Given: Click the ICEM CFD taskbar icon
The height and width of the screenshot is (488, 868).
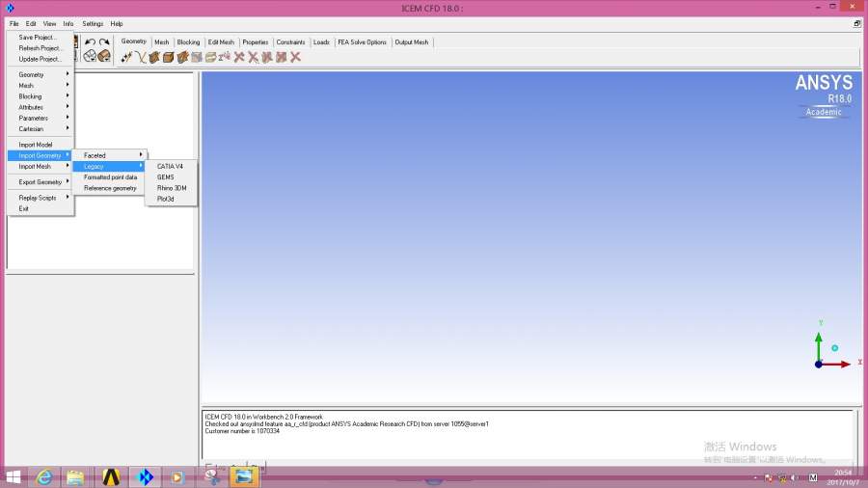Looking at the screenshot, I should [145, 477].
